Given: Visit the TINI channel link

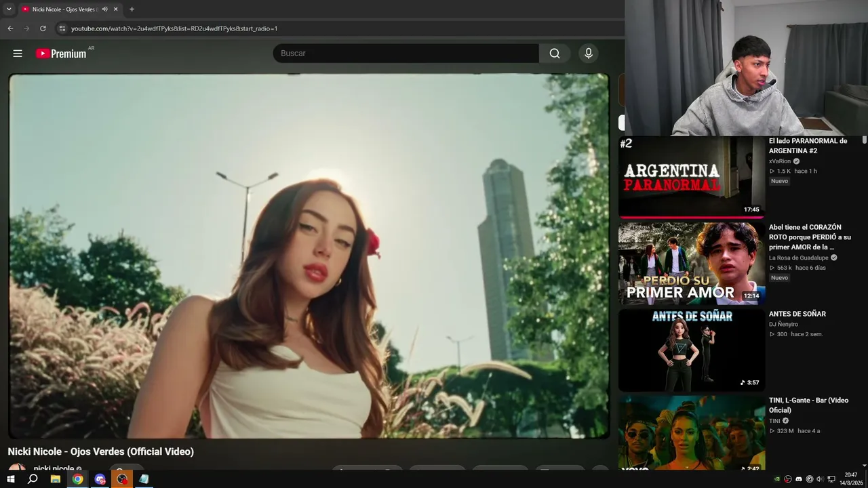Looking at the screenshot, I should pyautogui.click(x=774, y=421).
